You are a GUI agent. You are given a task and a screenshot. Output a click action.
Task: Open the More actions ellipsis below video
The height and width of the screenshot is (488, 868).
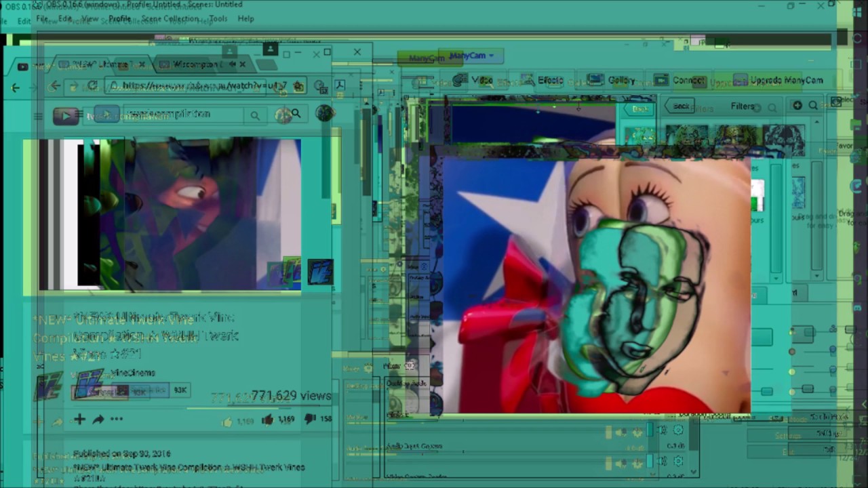(x=117, y=420)
